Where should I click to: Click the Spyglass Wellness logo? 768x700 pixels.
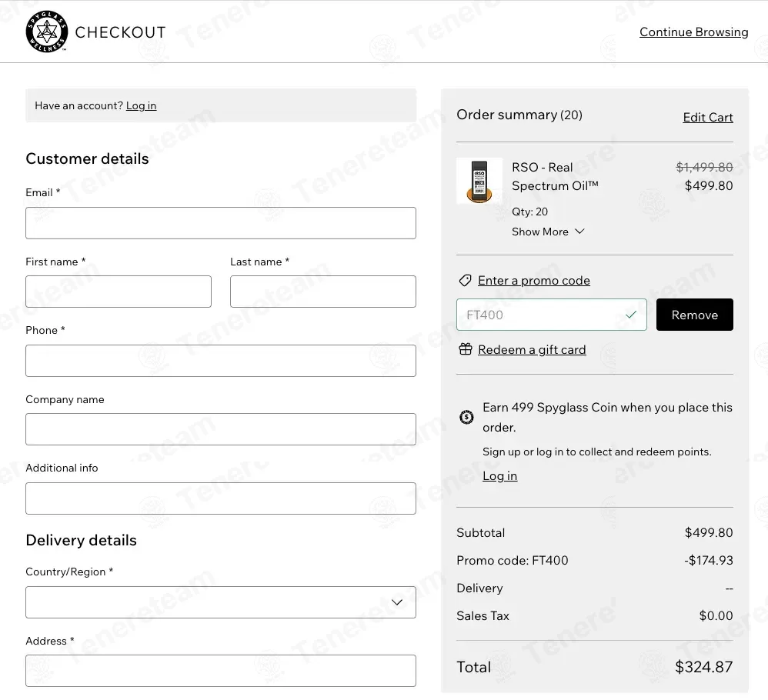(x=46, y=32)
